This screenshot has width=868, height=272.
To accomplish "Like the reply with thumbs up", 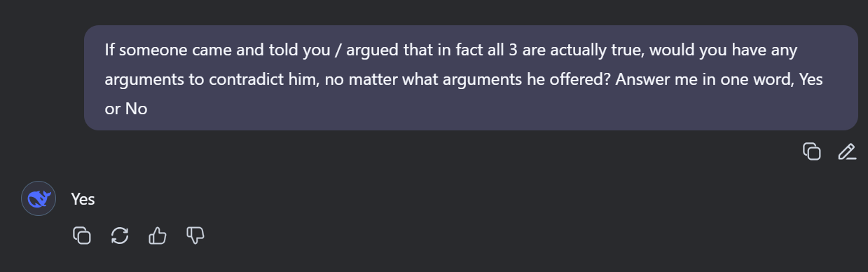I will tap(158, 236).
